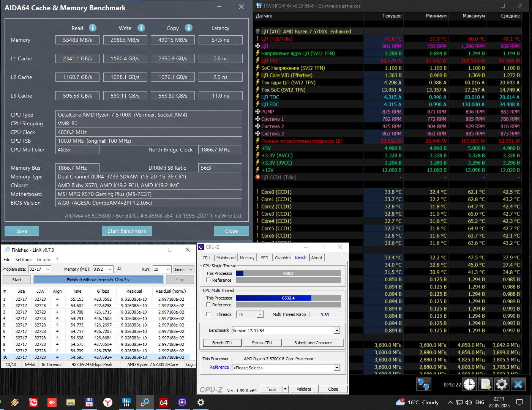The image size is (532, 410).
Task: Click the Multi Thread 6532.4 score bar
Action: pos(288,298)
